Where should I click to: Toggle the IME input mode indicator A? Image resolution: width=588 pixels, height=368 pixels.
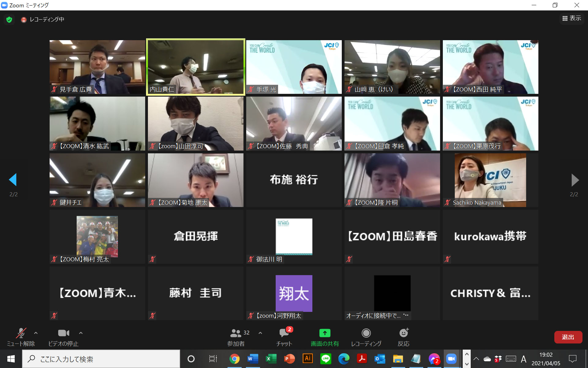[524, 359]
